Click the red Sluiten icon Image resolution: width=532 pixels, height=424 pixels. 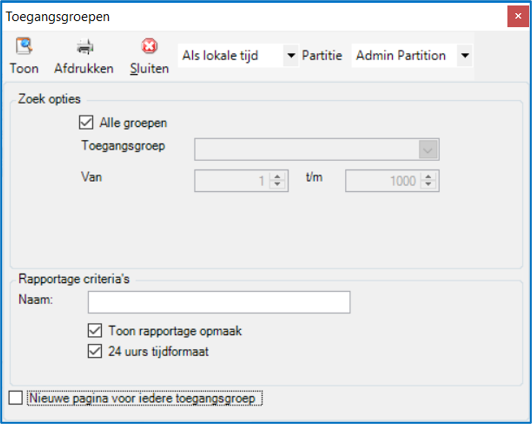149,46
